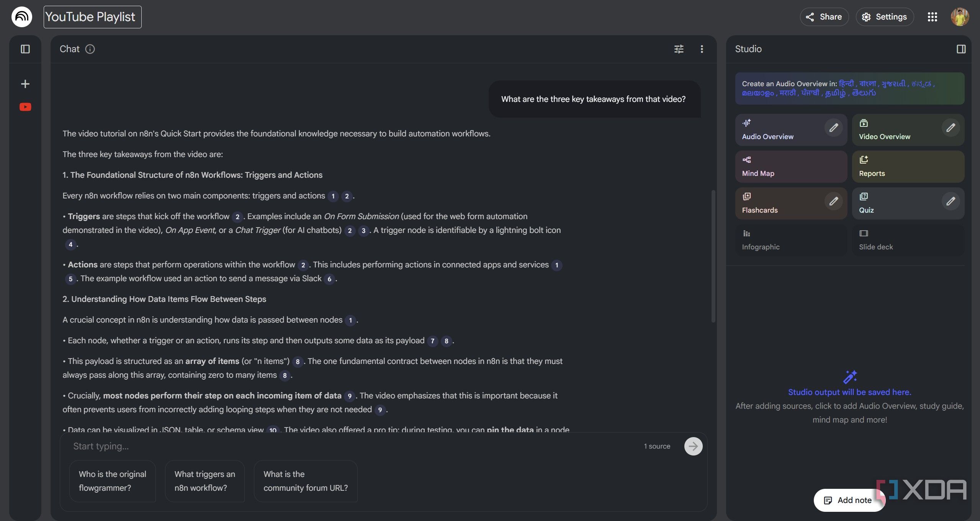This screenshot has height=521, width=980.
Task: Open the Share dialog
Action: [x=824, y=17]
